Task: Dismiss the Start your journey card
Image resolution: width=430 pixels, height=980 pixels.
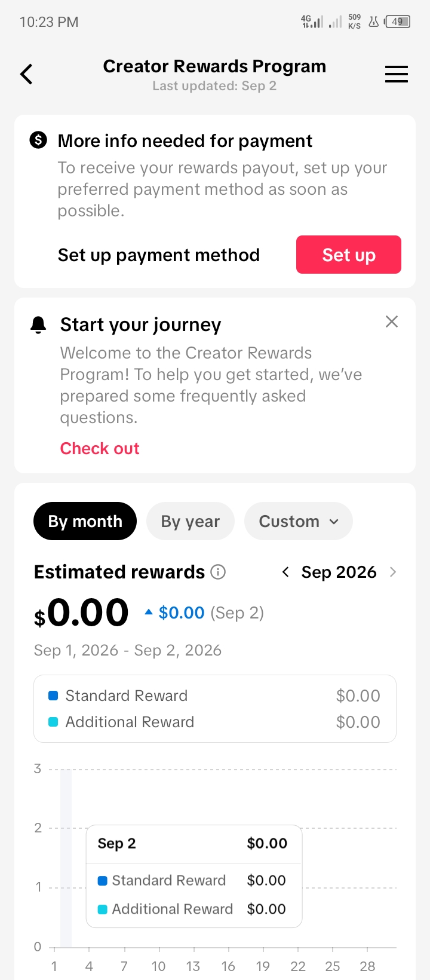Action: click(x=392, y=321)
